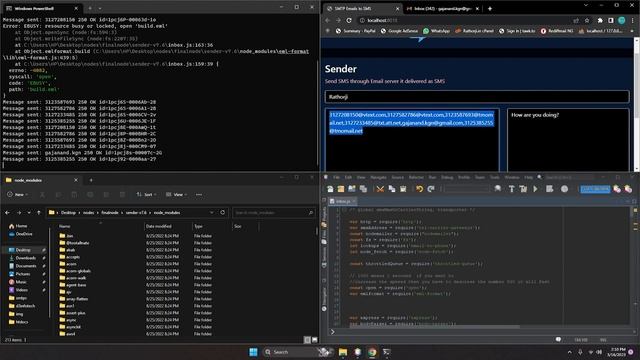This screenshot has width=640, height=360.
Task: Click the Explorer up-directory arrow
Action: click(39, 213)
